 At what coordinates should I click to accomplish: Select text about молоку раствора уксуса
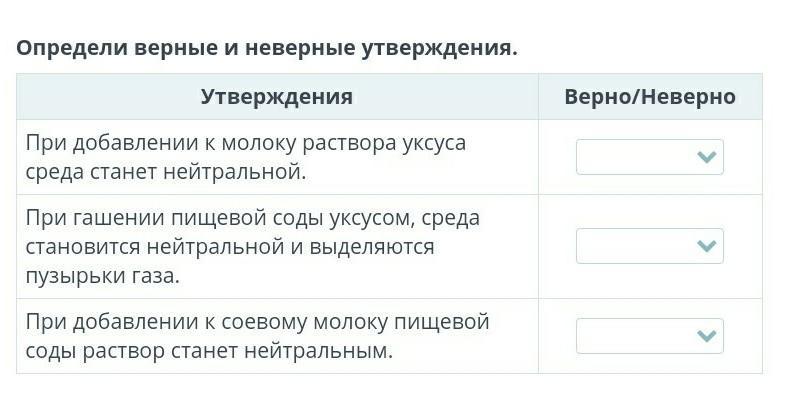pyautogui.click(x=246, y=158)
